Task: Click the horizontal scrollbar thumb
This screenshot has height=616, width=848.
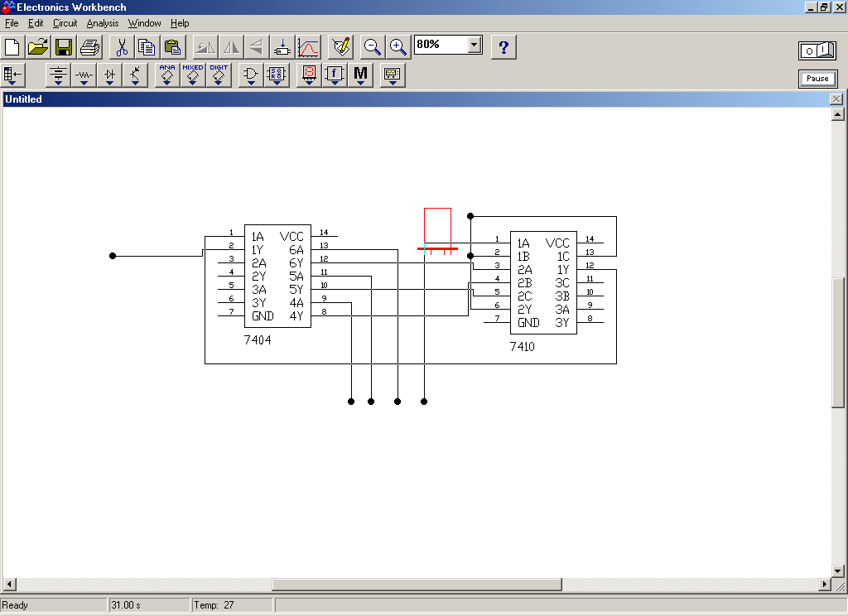Action: tap(417, 584)
